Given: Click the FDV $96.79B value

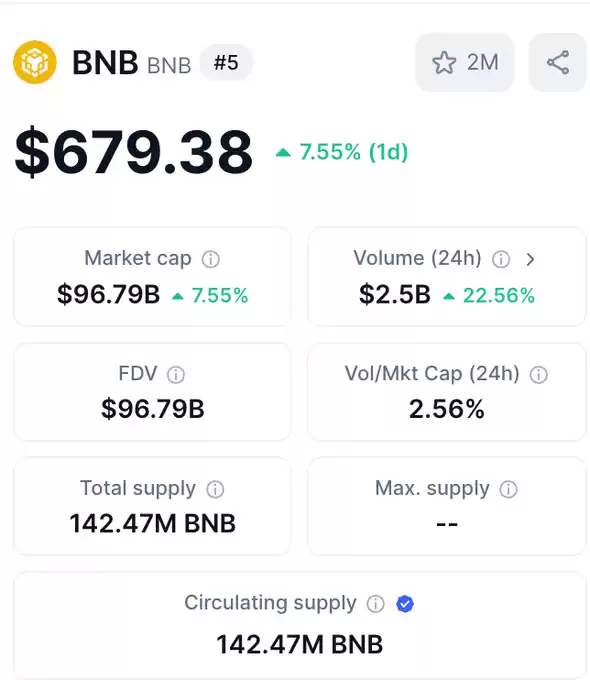Looking at the screenshot, I should [153, 409].
